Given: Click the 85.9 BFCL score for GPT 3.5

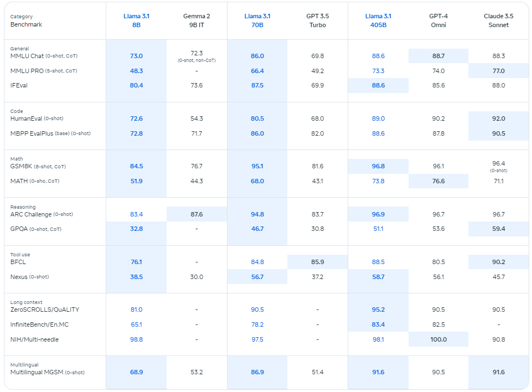Looking at the screenshot, I should [x=318, y=262].
